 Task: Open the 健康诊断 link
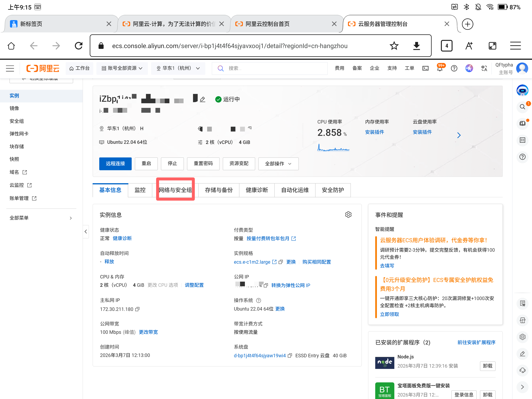coord(122,238)
